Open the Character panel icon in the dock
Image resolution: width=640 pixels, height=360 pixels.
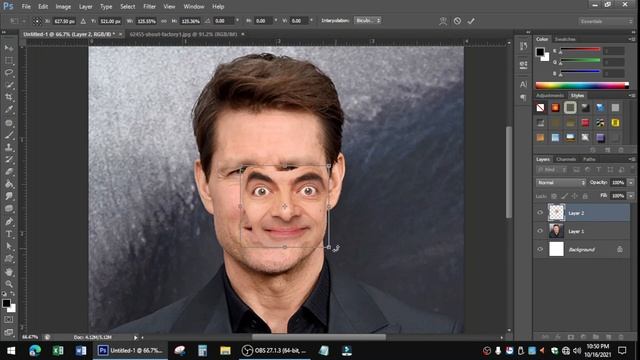click(x=523, y=84)
